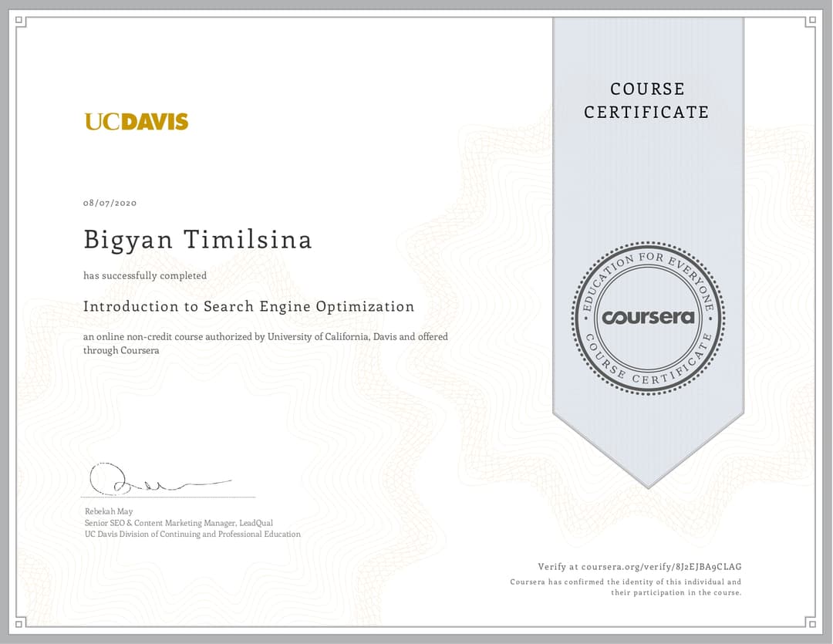
Task: Select the recipient name Bigyan Timilsina
Action: [197, 240]
